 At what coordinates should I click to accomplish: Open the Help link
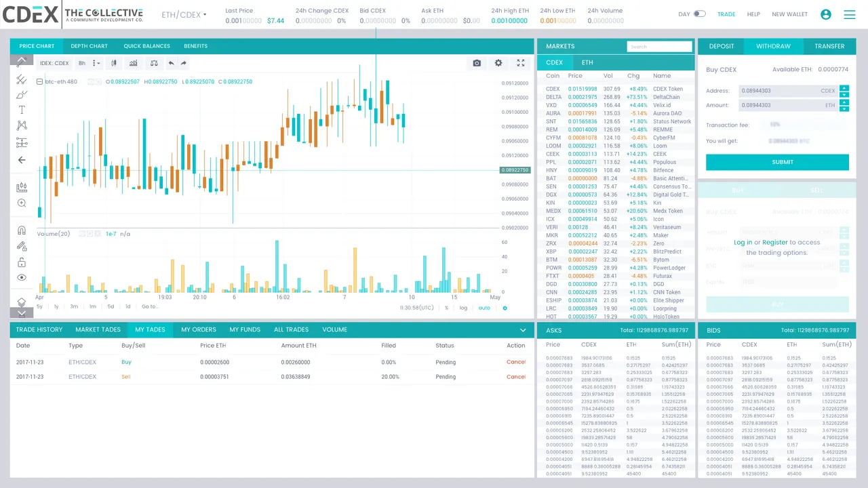click(753, 14)
